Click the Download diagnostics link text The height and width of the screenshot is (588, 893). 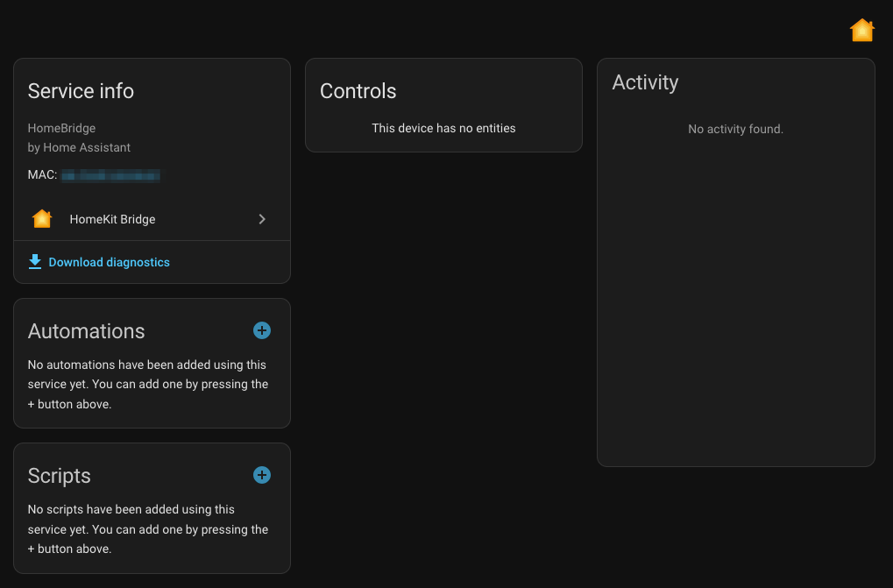pyautogui.click(x=109, y=262)
